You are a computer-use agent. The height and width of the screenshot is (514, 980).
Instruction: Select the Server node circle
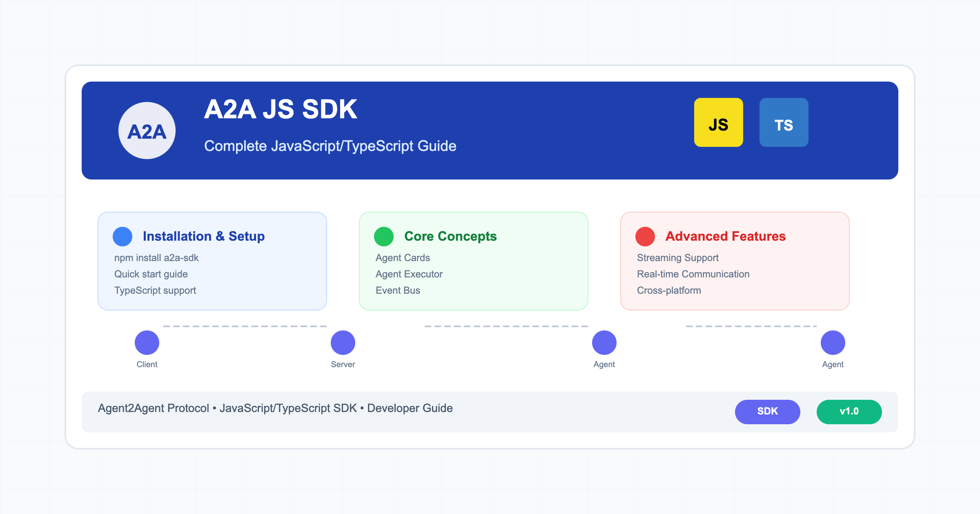[x=343, y=343]
